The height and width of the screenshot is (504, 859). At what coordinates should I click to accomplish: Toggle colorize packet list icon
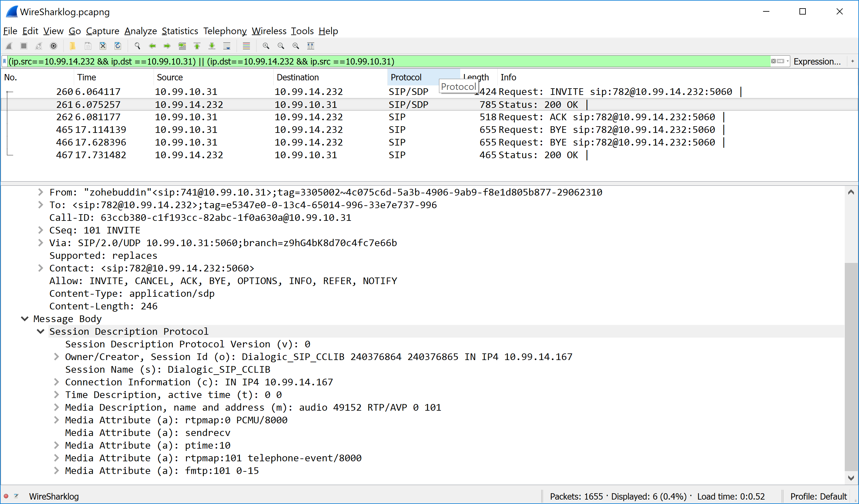pyautogui.click(x=246, y=46)
